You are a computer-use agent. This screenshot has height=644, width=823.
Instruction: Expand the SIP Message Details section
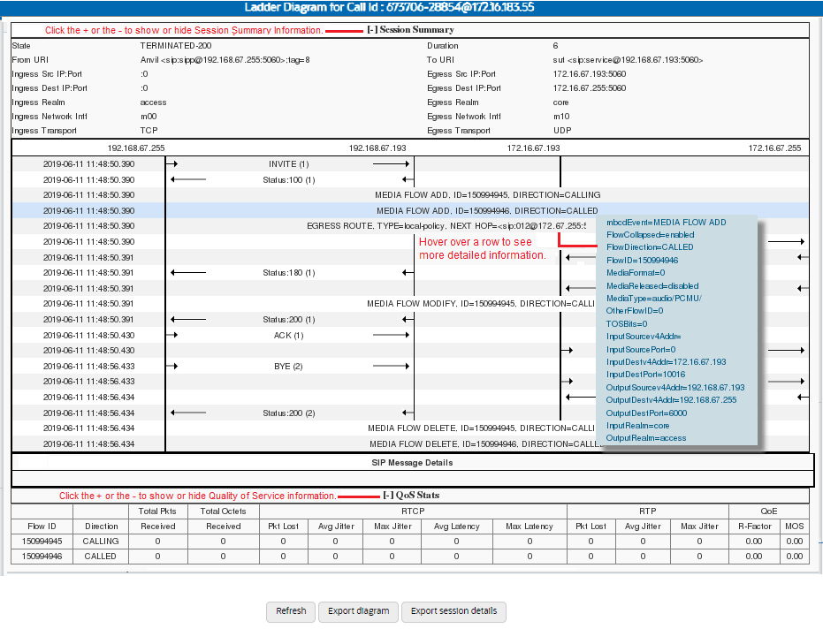(412, 463)
